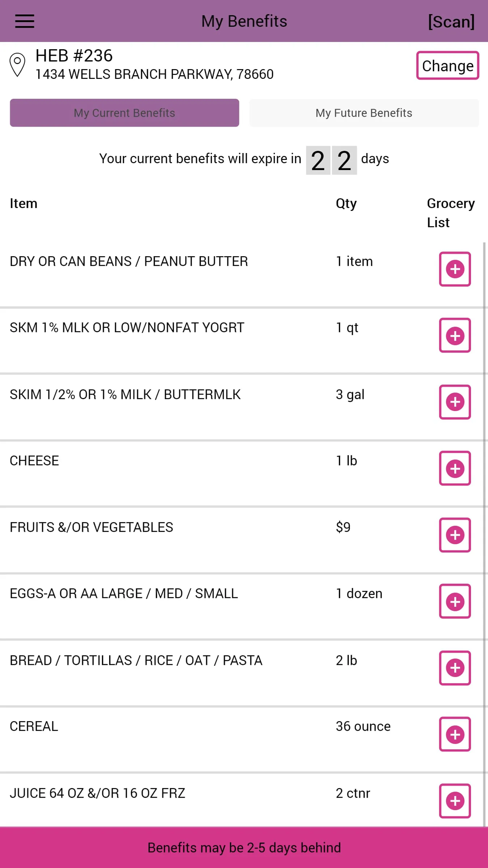This screenshot has height=868, width=488.
Task: Tap the Benefits may be behind banner
Action: (x=244, y=847)
